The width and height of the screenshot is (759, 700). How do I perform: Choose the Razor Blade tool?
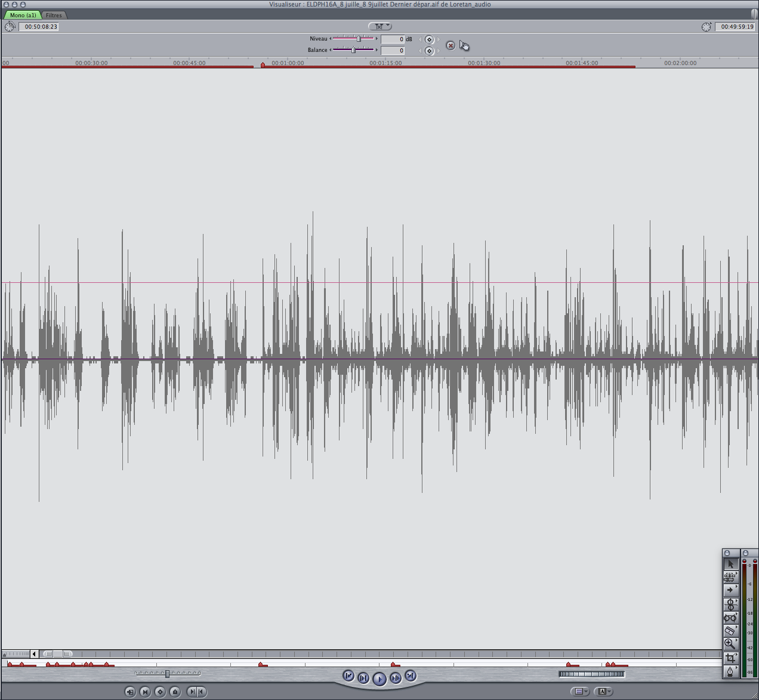[730, 630]
